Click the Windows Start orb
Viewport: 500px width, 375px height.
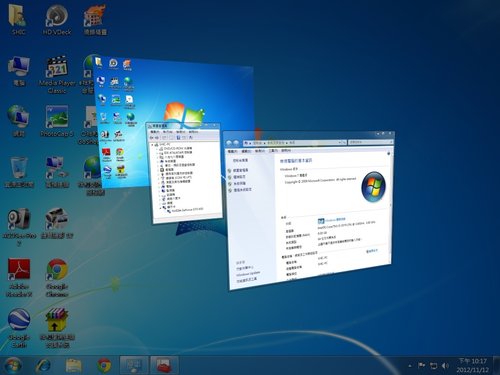coord(12,365)
